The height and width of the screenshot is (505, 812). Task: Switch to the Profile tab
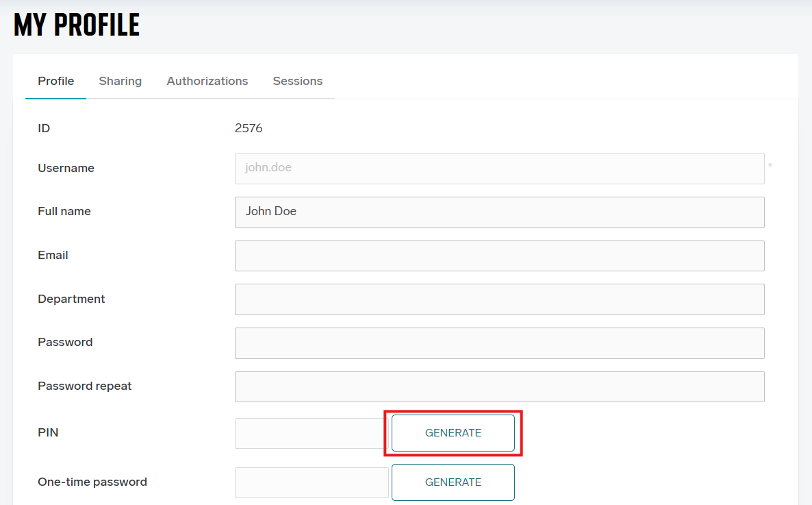[x=55, y=81]
